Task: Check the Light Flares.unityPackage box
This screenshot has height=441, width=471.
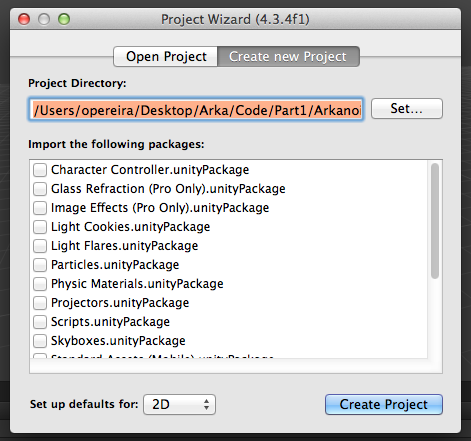Action: point(40,246)
